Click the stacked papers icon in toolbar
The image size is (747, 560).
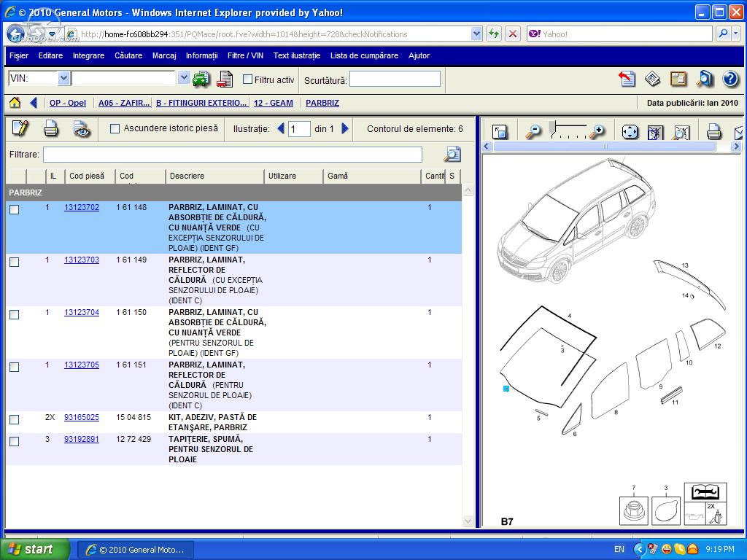653,79
